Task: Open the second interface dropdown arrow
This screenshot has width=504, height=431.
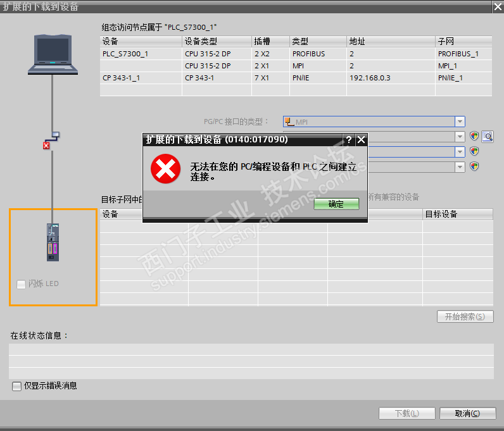Action: click(460, 137)
